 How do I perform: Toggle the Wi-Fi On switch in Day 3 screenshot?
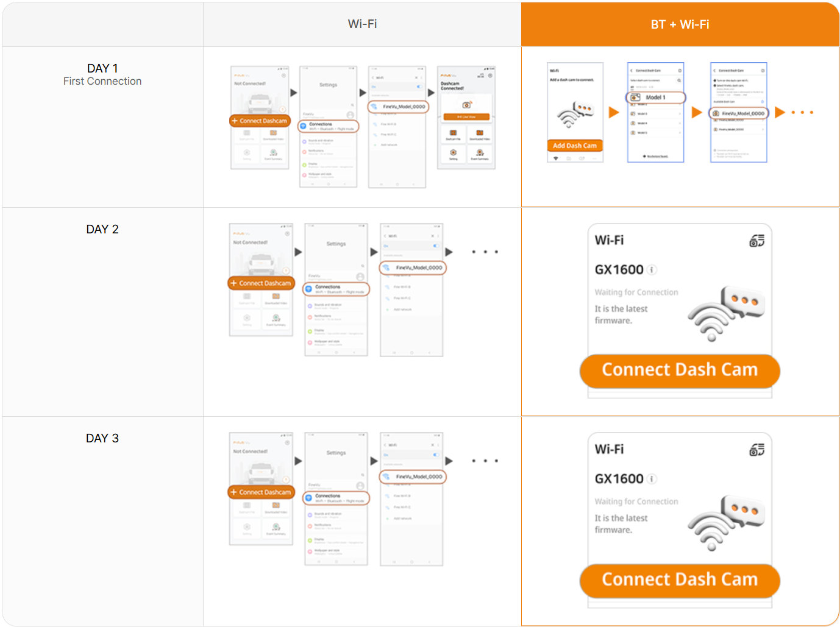click(x=435, y=455)
